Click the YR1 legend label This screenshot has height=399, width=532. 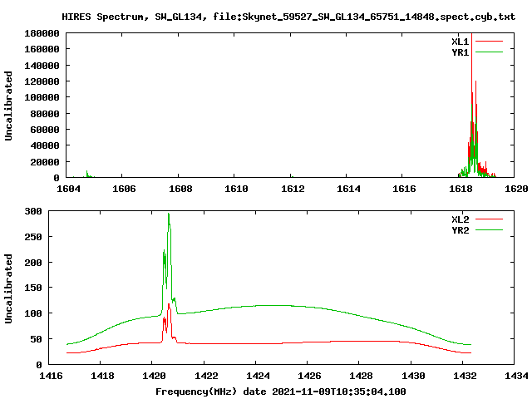point(460,52)
